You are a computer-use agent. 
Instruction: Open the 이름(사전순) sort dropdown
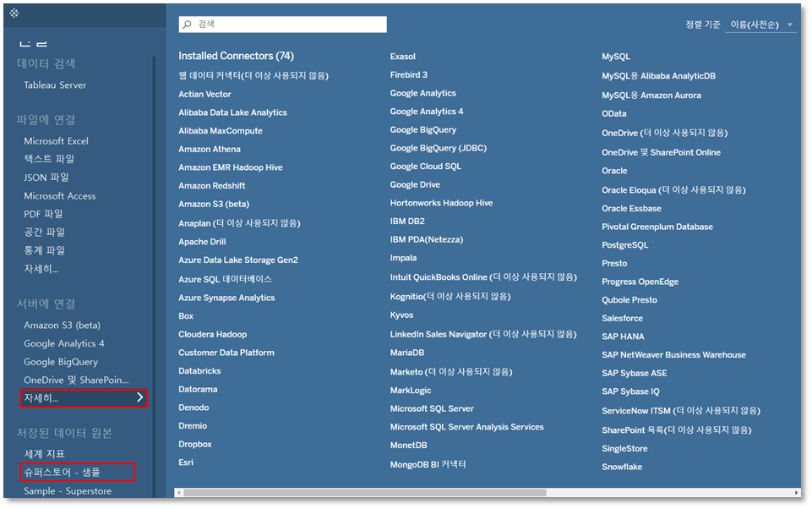760,25
